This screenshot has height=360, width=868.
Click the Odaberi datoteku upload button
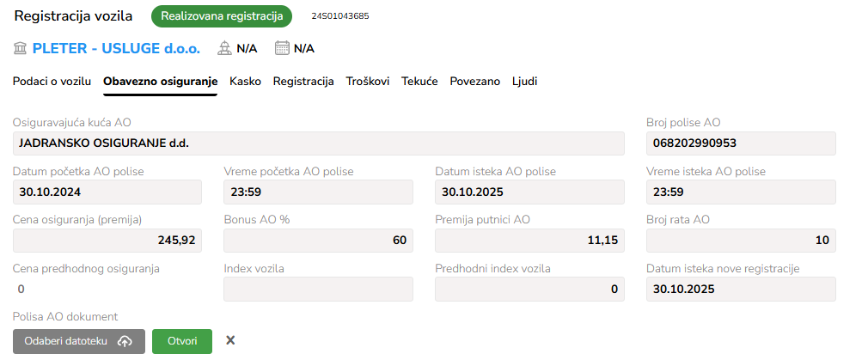click(x=79, y=341)
